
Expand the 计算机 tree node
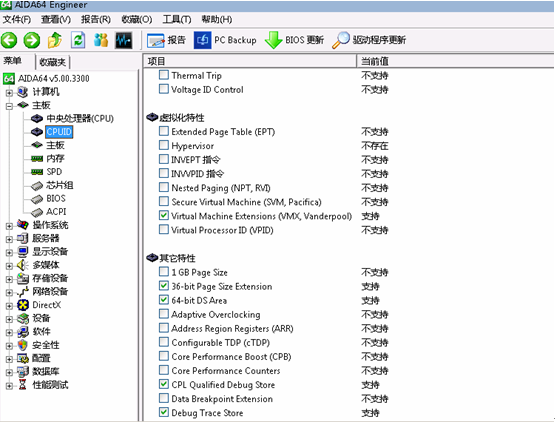coord(9,93)
